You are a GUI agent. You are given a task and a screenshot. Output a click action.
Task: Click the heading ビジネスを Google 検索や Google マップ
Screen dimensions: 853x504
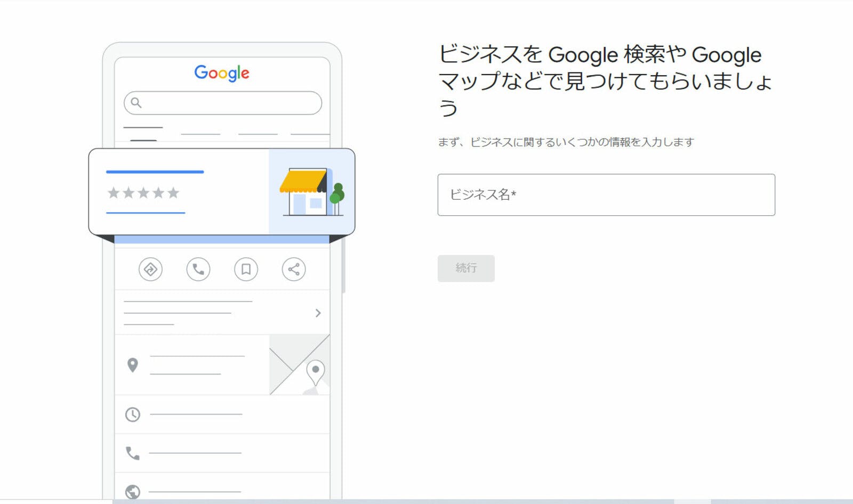coord(605,81)
